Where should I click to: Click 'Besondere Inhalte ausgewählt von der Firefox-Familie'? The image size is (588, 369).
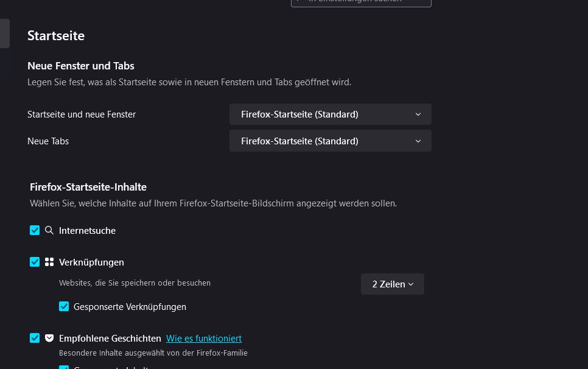[153, 353]
